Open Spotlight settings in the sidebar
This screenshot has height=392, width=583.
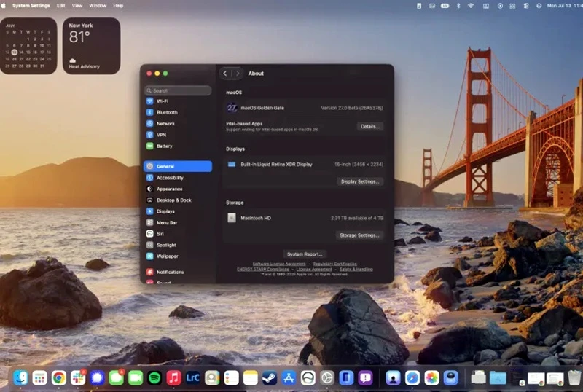click(178, 245)
